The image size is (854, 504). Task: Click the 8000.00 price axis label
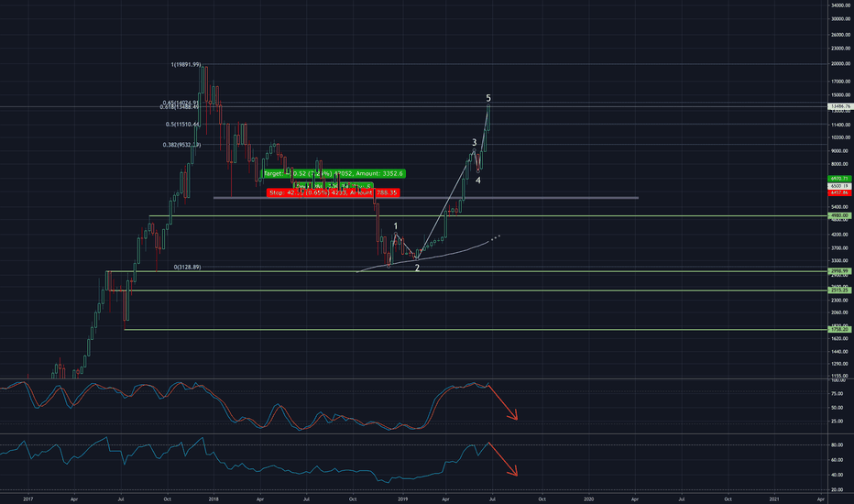coord(841,164)
